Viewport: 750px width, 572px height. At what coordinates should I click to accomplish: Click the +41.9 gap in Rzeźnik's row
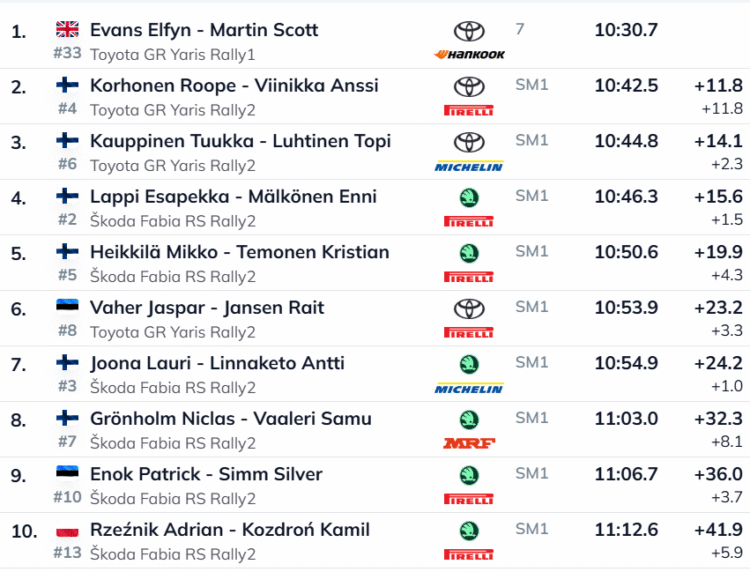[718, 530]
